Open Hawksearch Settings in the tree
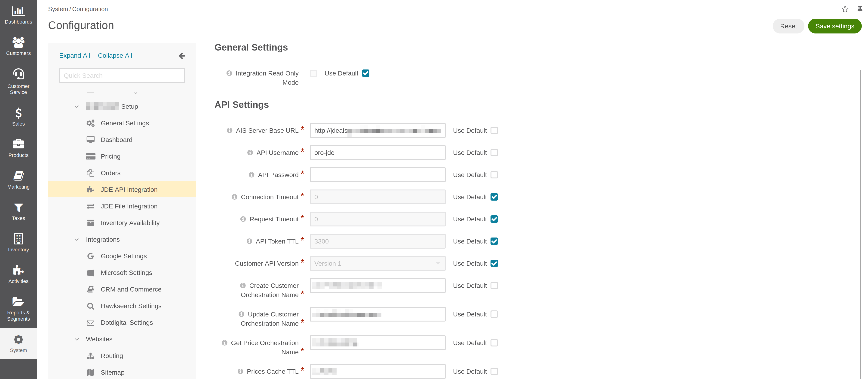Image resolution: width=868 pixels, height=379 pixels. point(131,306)
